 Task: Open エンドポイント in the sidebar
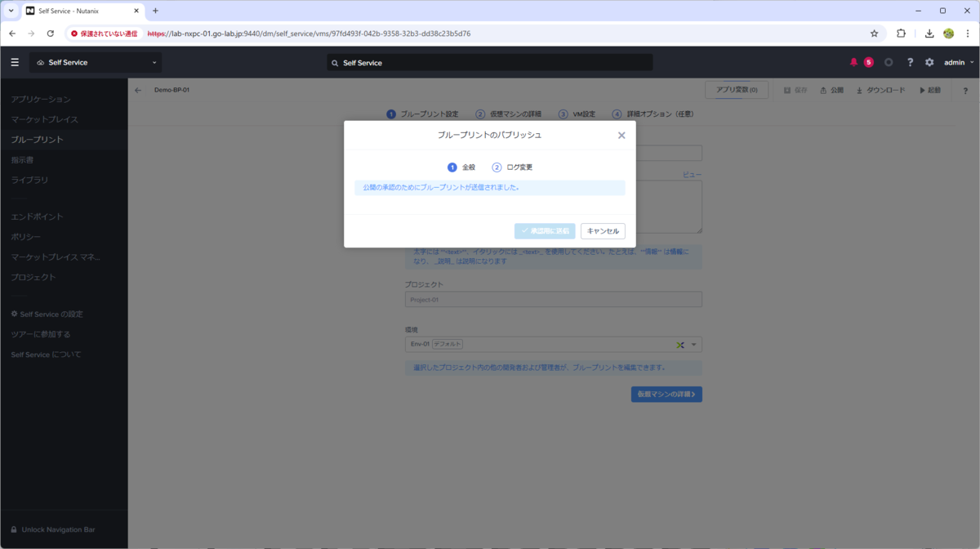[x=37, y=216]
